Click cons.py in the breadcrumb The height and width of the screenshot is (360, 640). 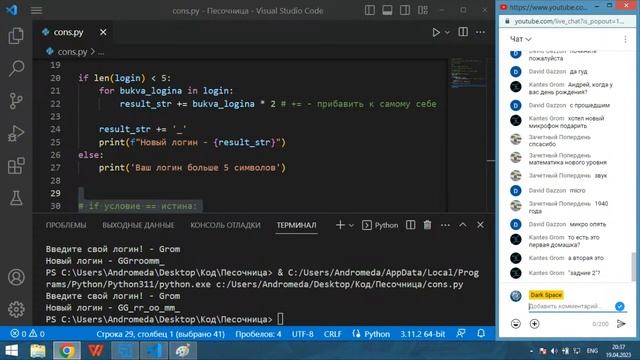tap(72, 52)
